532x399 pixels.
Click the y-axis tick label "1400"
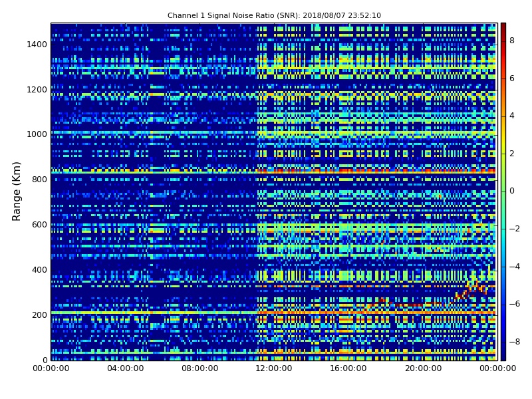[37, 45]
